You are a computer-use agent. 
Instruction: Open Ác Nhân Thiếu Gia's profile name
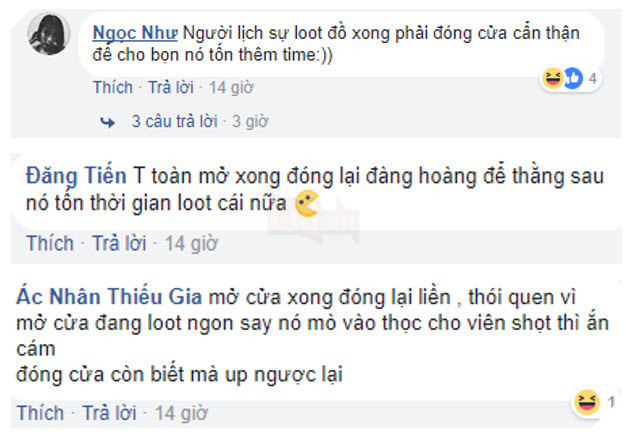point(109,297)
